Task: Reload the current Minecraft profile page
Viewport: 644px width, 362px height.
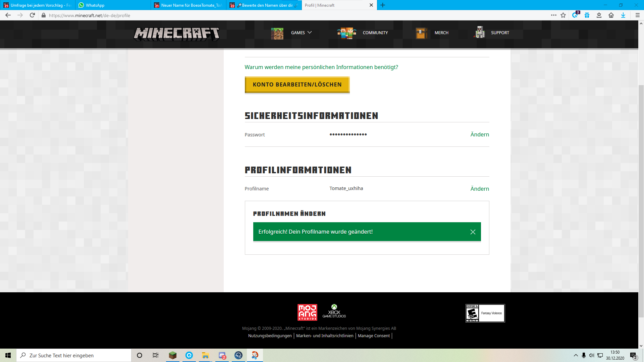Action: [x=32, y=15]
